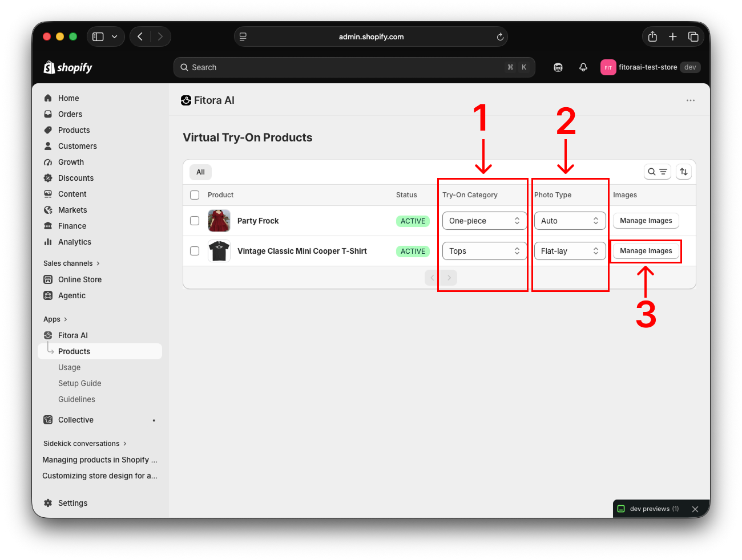Open the sort options button
Image resolution: width=742 pixels, height=560 pixels.
tap(684, 172)
